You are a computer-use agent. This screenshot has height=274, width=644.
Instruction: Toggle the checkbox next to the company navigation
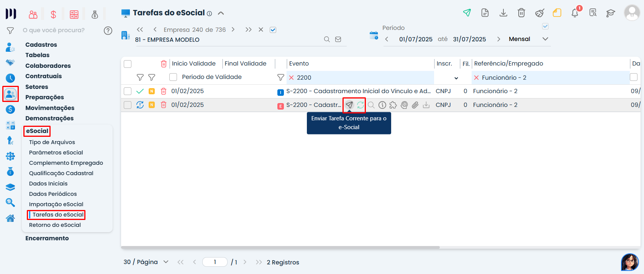[273, 30]
